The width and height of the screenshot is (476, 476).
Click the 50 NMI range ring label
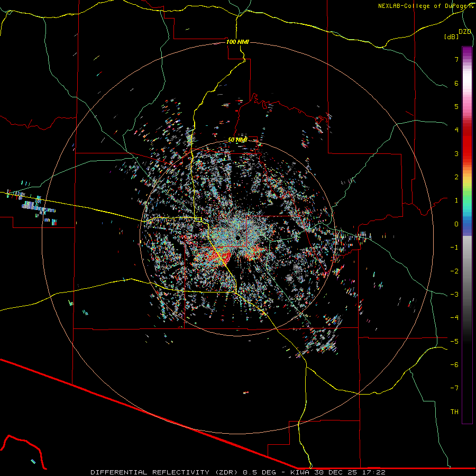tap(237, 140)
